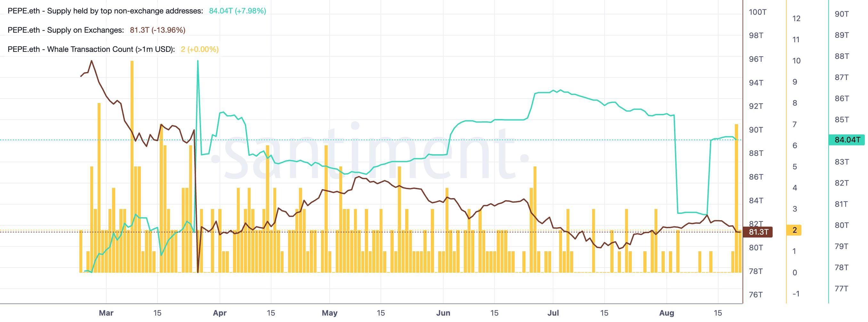Click the yellow 2 (+0.00%) legend value

click(200, 49)
